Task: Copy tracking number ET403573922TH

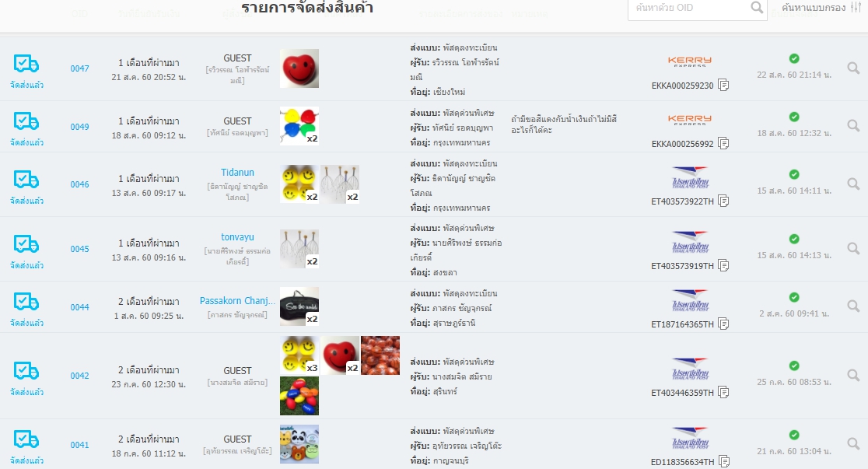Action: tap(723, 201)
